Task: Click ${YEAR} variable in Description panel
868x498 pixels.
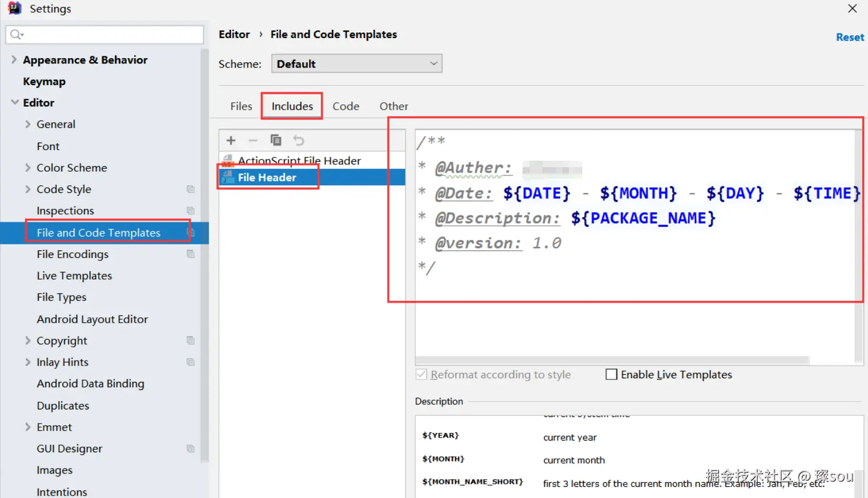Action: [440, 435]
